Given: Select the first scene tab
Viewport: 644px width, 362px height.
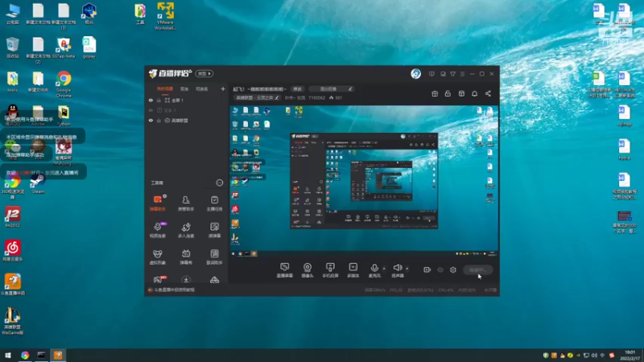Looking at the screenshot, I should pyautogui.click(x=165, y=88).
